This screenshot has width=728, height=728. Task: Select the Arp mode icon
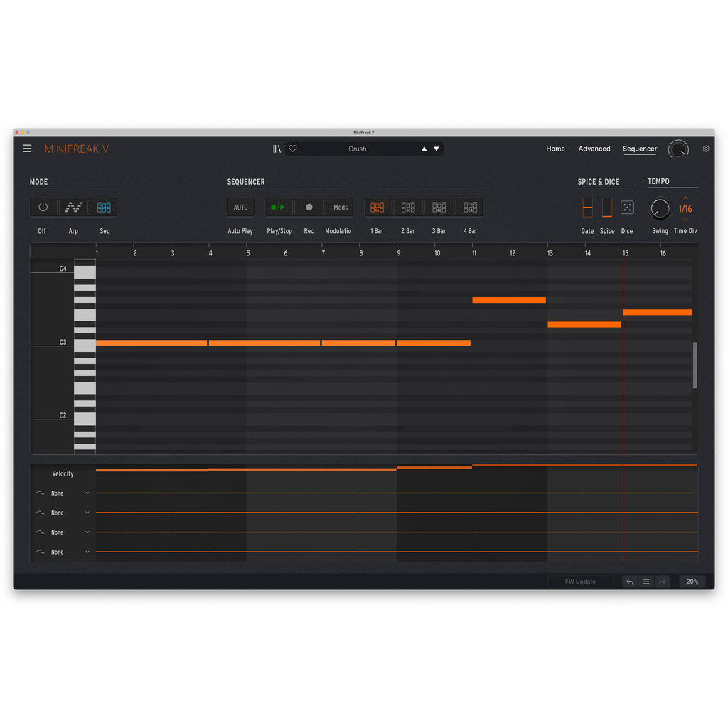pos(73,208)
